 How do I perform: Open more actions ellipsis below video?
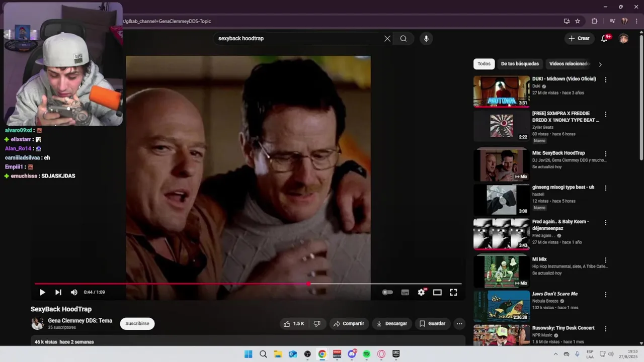click(459, 324)
